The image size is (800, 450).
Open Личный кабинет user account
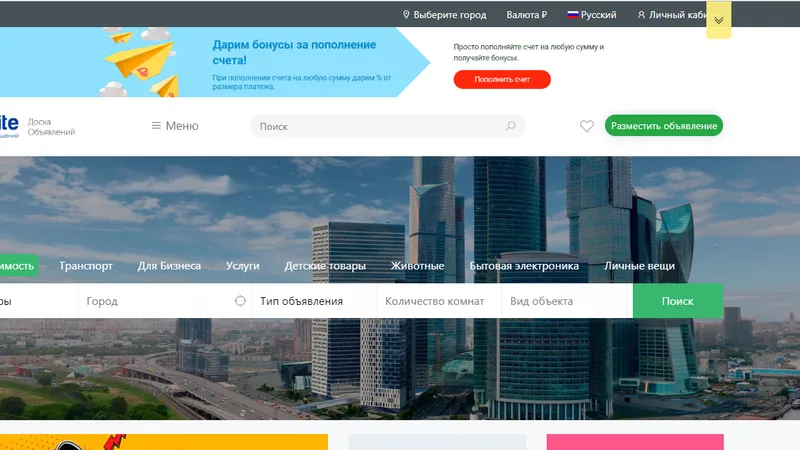pyautogui.click(x=671, y=15)
